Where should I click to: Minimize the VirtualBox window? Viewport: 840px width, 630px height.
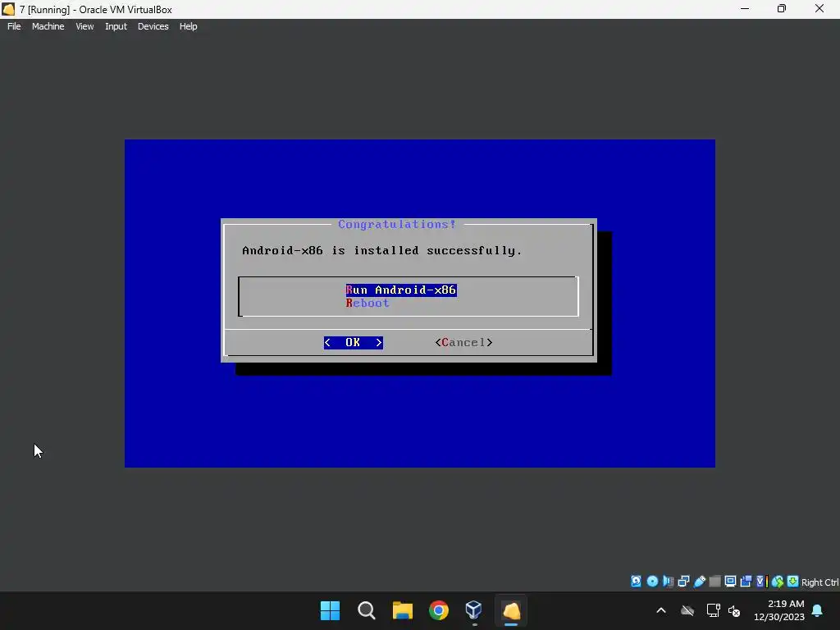(x=745, y=9)
